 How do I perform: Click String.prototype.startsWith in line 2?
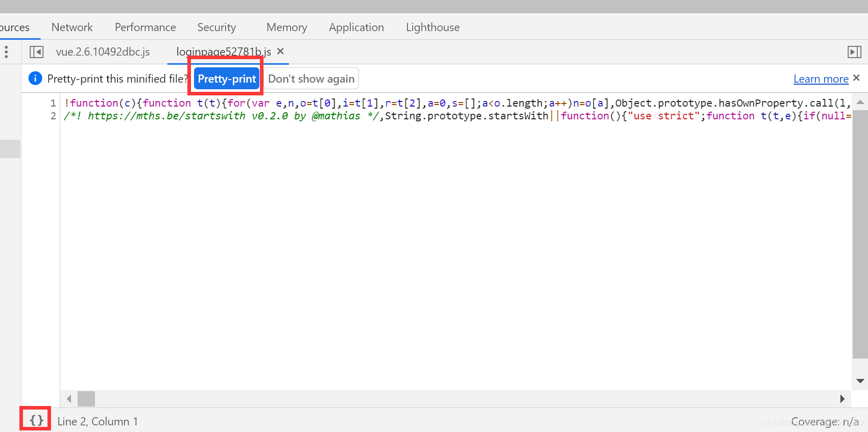[x=466, y=116]
